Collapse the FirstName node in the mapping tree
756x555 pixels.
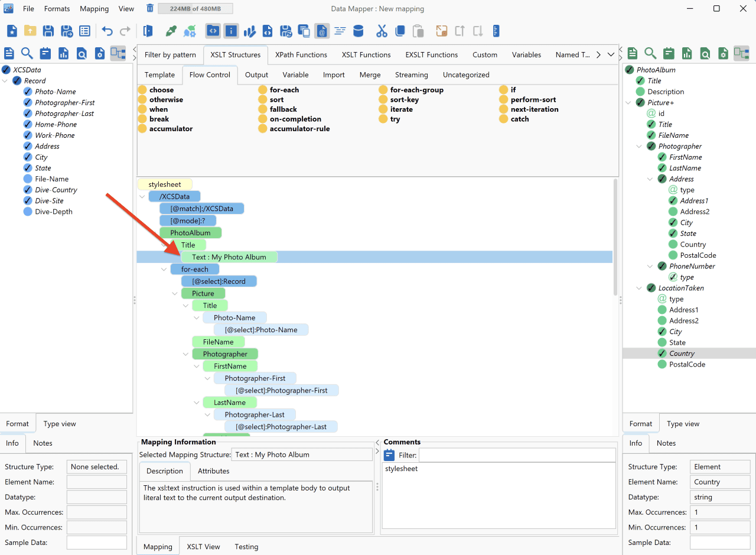[197, 366]
